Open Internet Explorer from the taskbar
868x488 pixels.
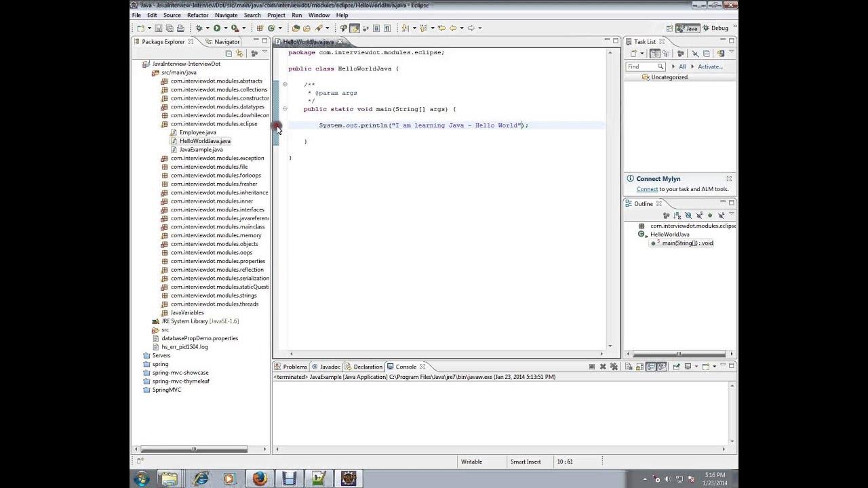201,479
